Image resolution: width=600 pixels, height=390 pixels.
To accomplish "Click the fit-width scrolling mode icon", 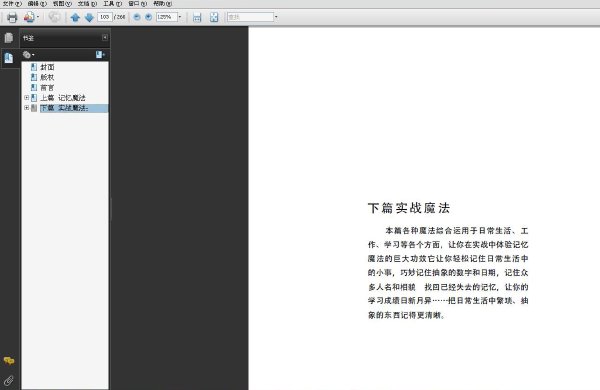I will coord(197,17).
